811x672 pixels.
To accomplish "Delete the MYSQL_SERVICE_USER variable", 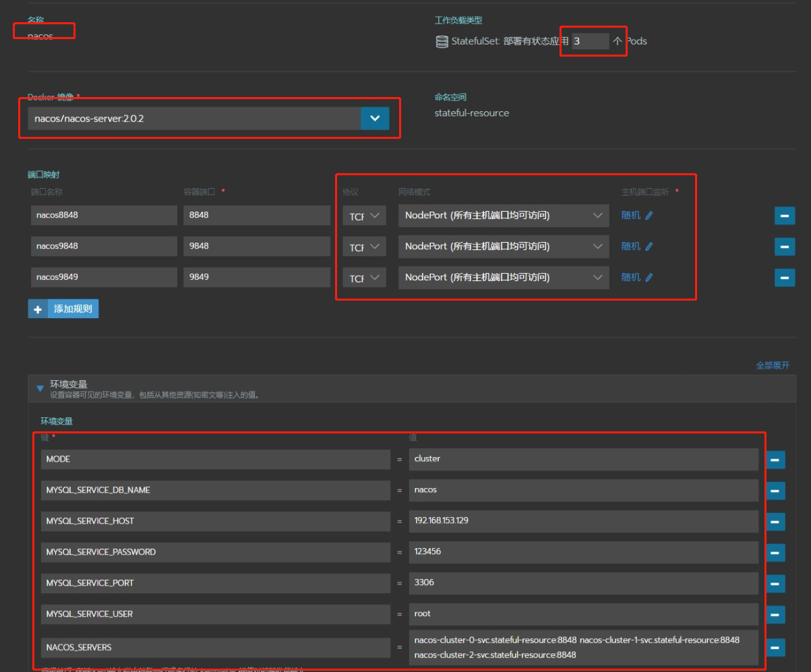I will pyautogui.click(x=775, y=615).
